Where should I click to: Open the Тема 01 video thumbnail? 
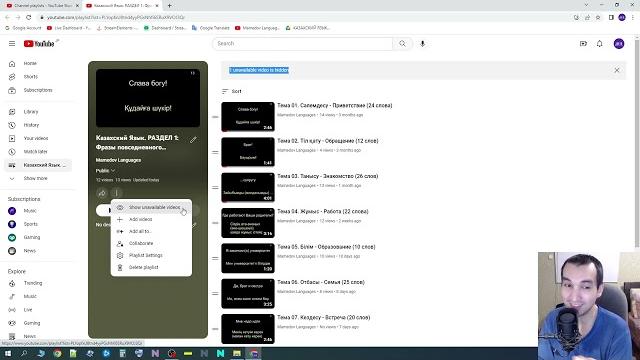[248, 117]
